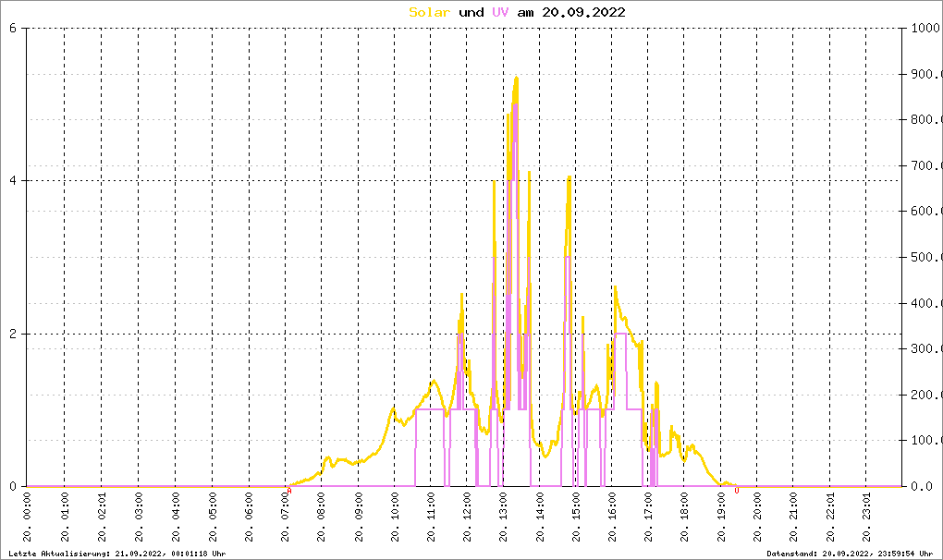The image size is (943, 560).
Task: Click the right axis label '700.0'
Action: click(925, 165)
